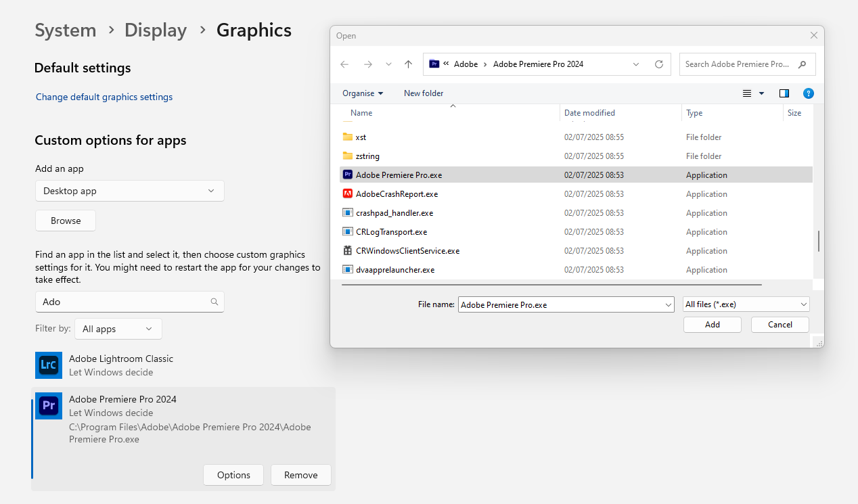Viewport: 858px width, 504px height.
Task: Select crashpad_handler.exe icon
Action: pyautogui.click(x=348, y=213)
